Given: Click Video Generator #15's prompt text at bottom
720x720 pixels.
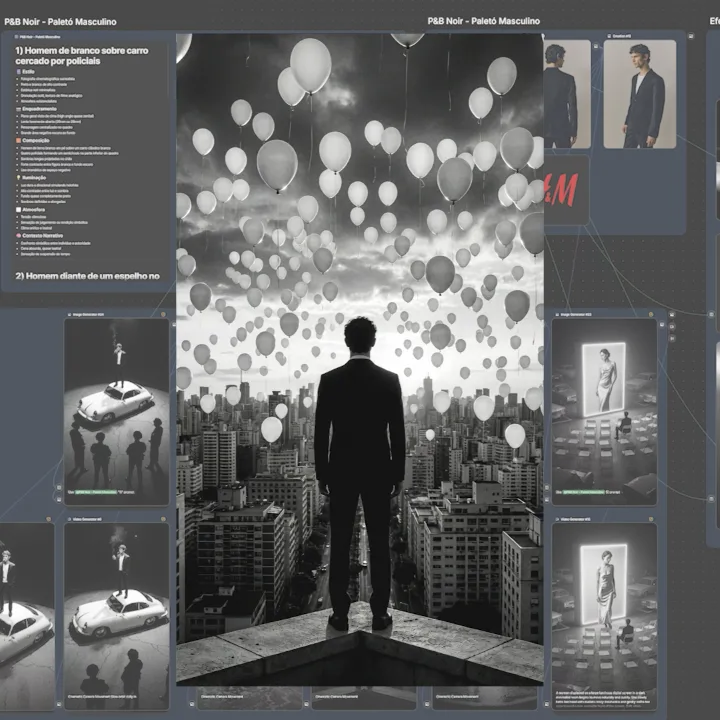Looking at the screenshot, I should click(604, 699).
